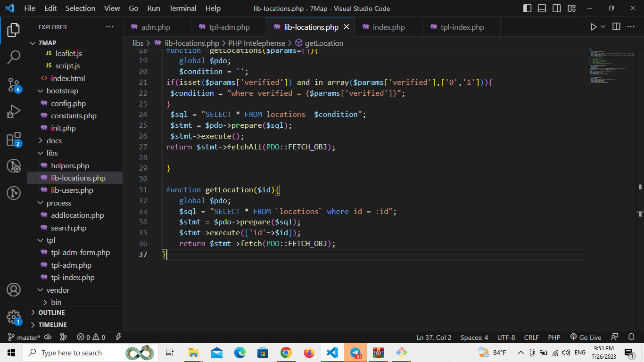
Task: Open the Run and Debug view
Action: [x=14, y=112]
